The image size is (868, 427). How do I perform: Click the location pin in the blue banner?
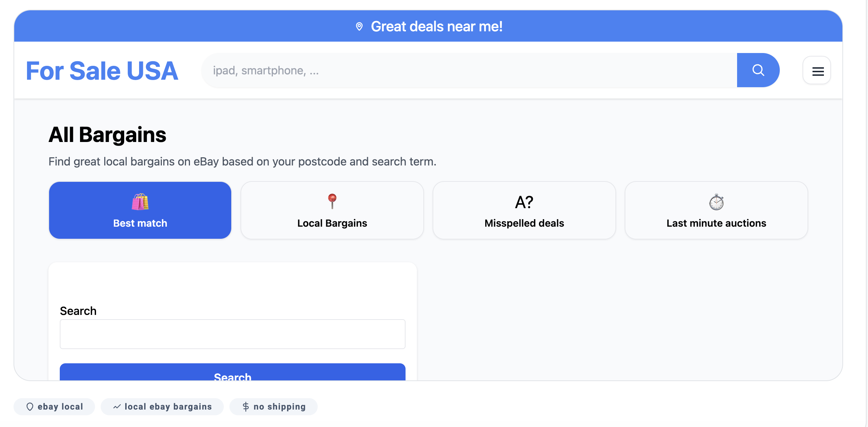pyautogui.click(x=360, y=26)
